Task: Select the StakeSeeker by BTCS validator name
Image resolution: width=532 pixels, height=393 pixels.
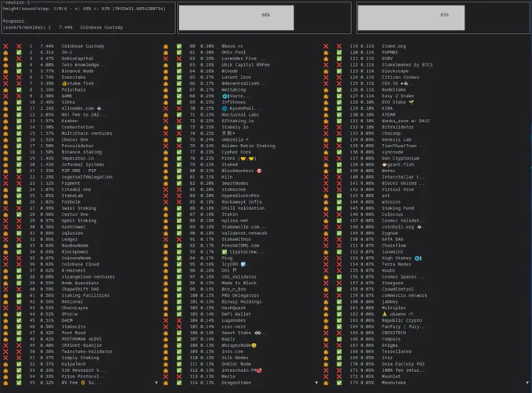Action: pos(407,65)
